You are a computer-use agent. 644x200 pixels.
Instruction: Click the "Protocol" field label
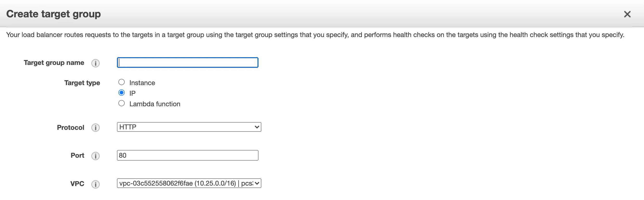[71, 128]
